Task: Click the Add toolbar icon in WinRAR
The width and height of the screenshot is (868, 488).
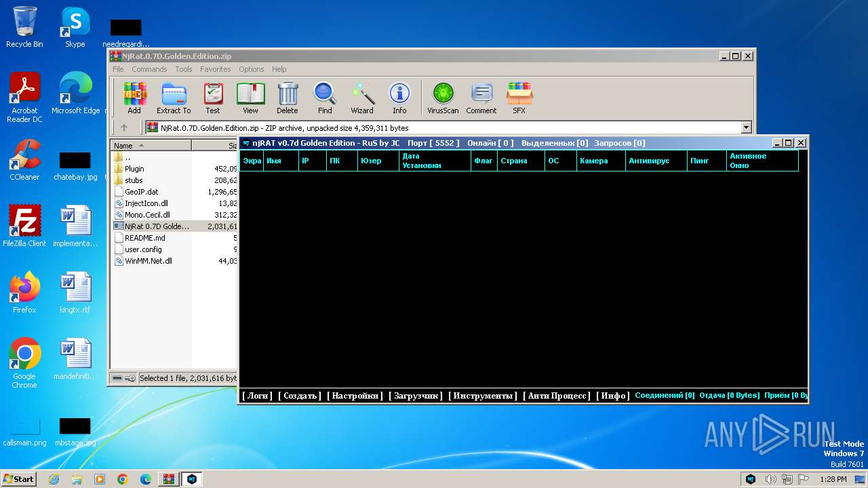Action: pos(134,98)
